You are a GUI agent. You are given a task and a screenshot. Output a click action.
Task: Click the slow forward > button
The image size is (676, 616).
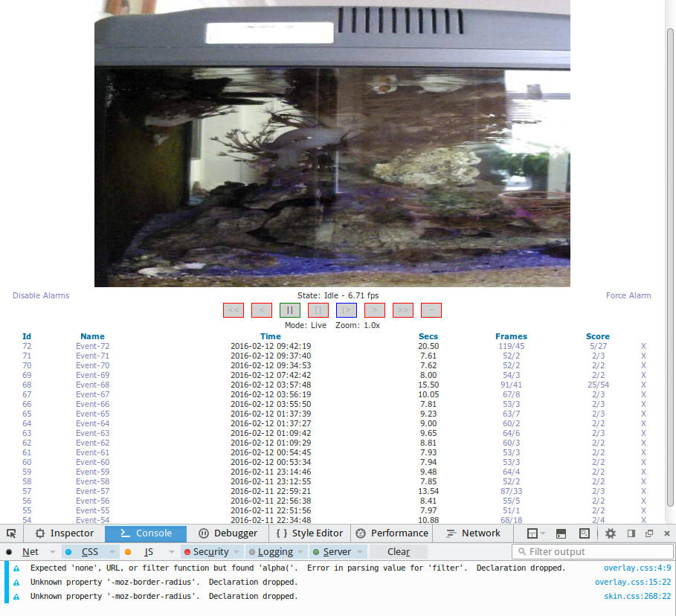click(x=375, y=310)
